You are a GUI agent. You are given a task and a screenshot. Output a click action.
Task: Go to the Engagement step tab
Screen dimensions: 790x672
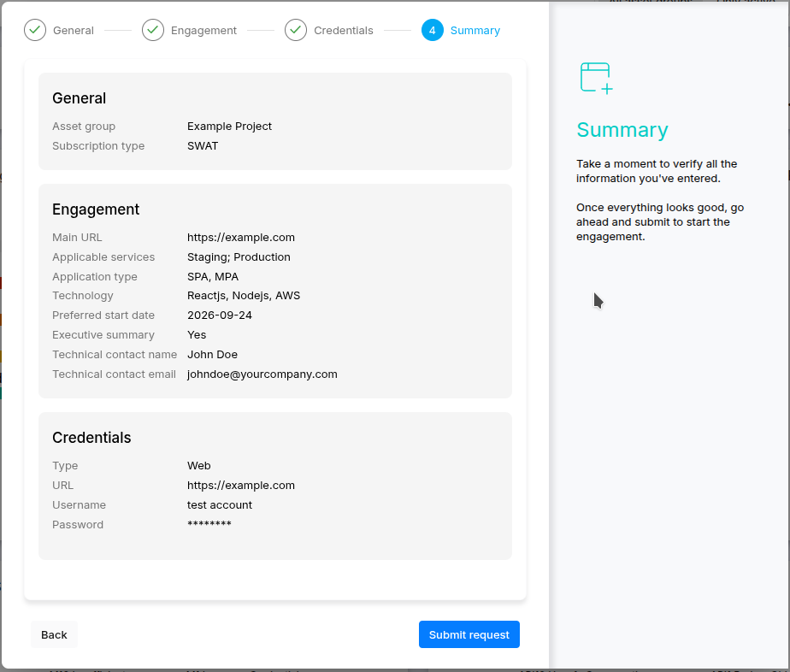[203, 31]
